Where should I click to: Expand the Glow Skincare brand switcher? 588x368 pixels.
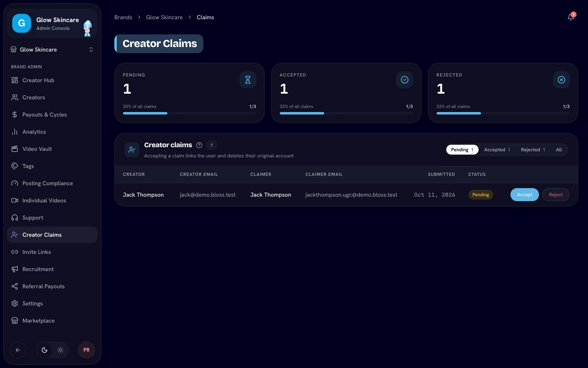point(52,50)
